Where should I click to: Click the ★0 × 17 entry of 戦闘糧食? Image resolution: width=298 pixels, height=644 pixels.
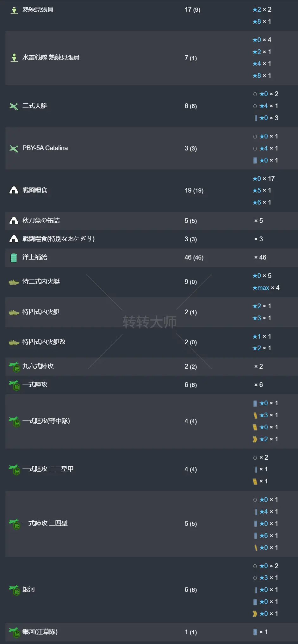coord(264,179)
